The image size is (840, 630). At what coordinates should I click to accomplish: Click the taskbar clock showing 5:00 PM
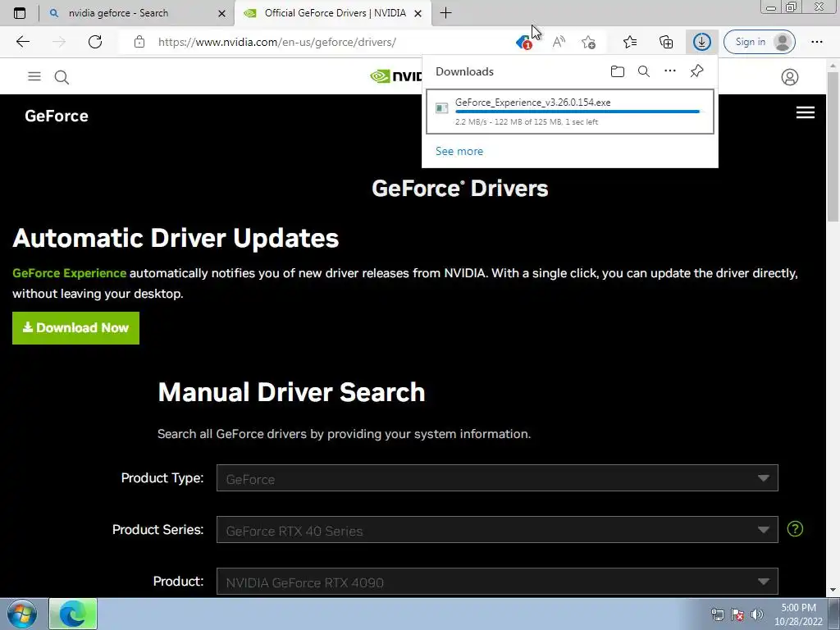point(798,614)
